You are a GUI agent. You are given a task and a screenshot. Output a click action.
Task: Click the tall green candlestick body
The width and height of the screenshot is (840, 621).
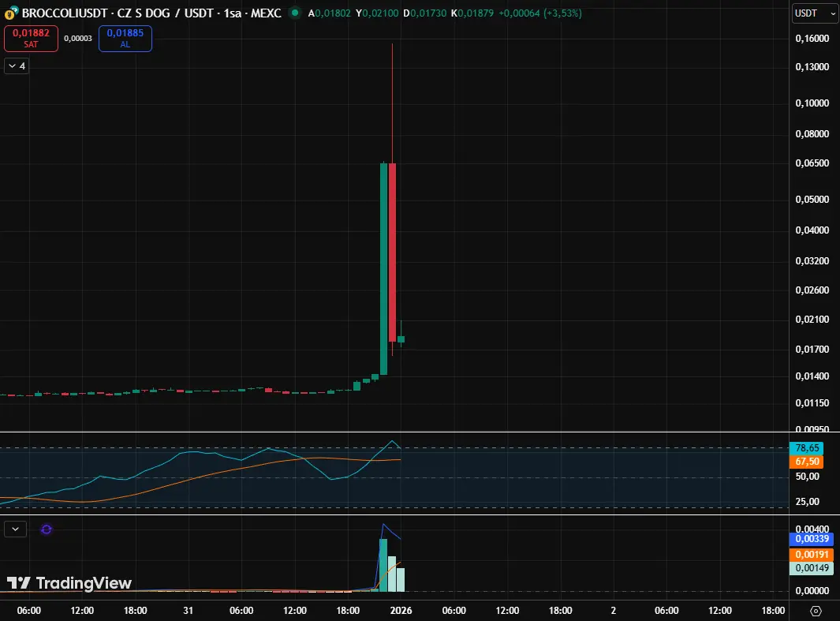click(383, 269)
